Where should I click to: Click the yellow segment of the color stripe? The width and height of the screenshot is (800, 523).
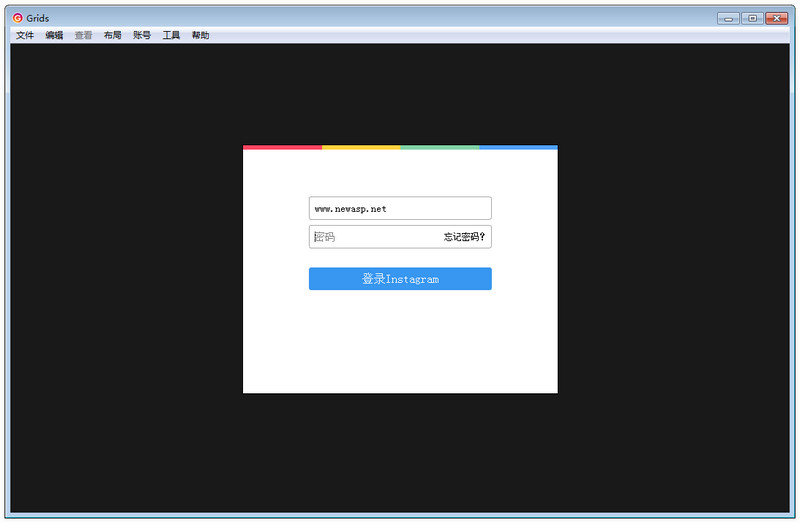coord(361,147)
